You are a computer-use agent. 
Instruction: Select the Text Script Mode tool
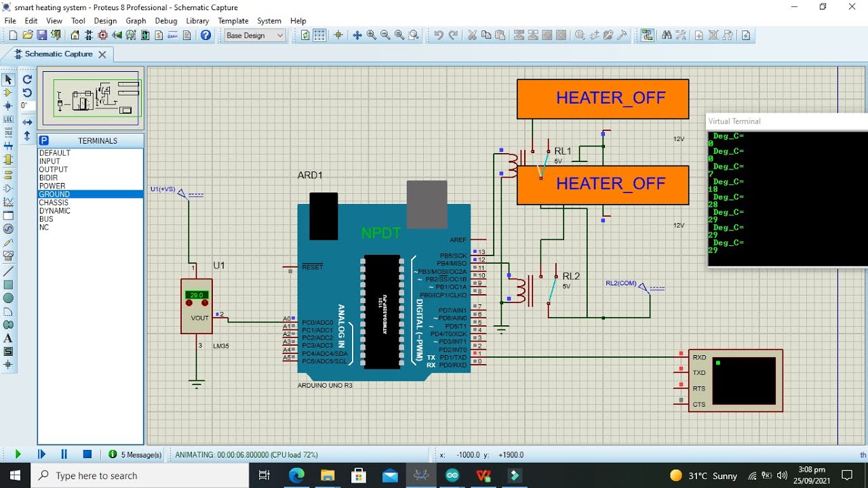(x=8, y=132)
